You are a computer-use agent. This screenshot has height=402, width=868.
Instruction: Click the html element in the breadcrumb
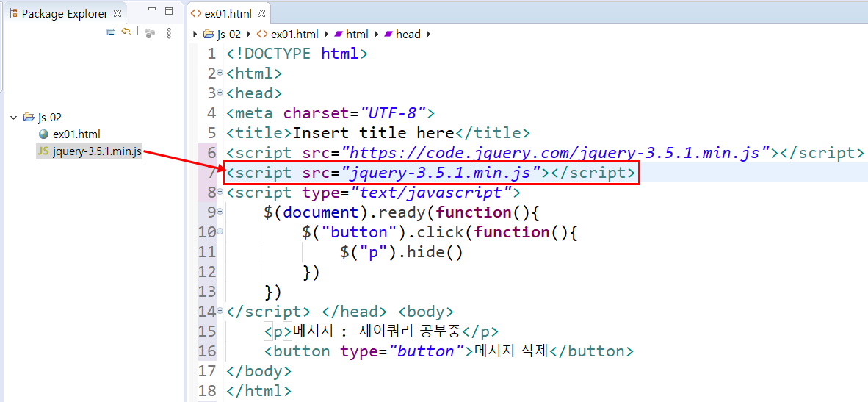click(x=357, y=35)
